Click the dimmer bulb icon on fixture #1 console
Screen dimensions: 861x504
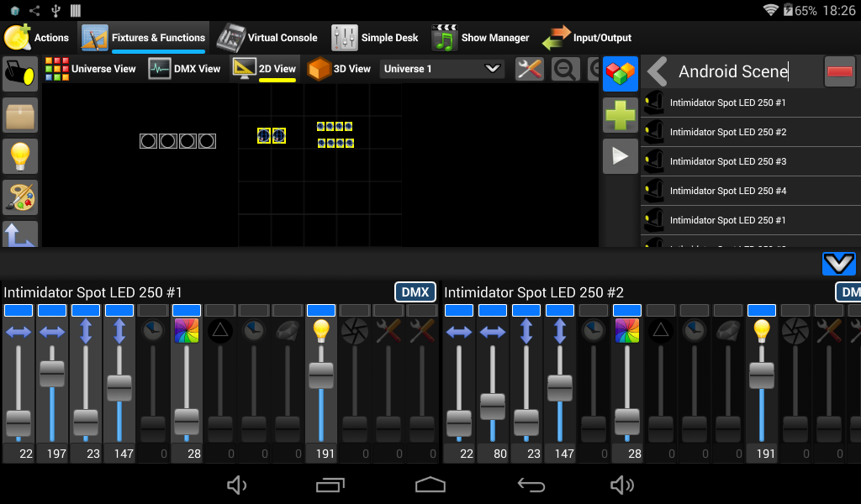(x=321, y=331)
